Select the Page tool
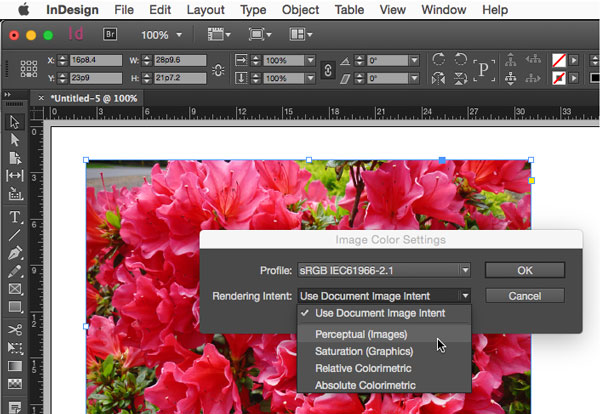This screenshot has height=414, width=600. click(15, 158)
